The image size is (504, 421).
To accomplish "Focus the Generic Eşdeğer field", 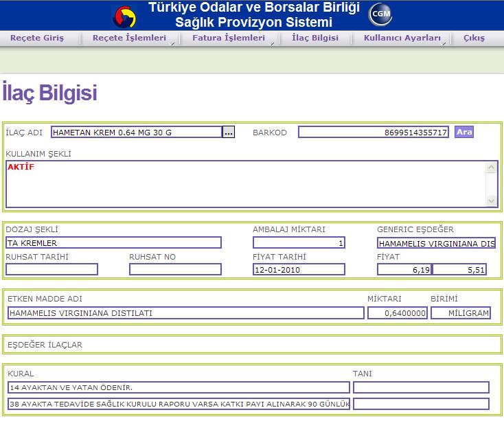I will click(437, 243).
